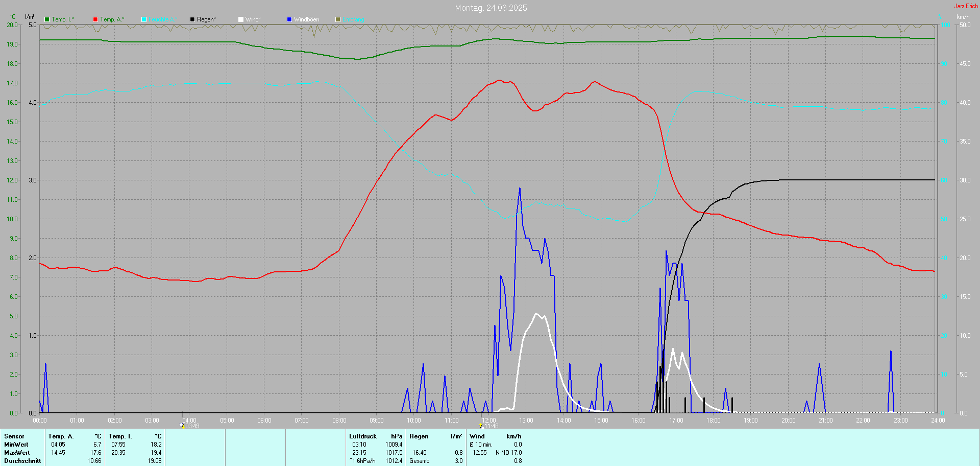Screen dimensions: 980x466
Task: Click the "06:00" time axis label
Action: pyautogui.click(x=264, y=421)
